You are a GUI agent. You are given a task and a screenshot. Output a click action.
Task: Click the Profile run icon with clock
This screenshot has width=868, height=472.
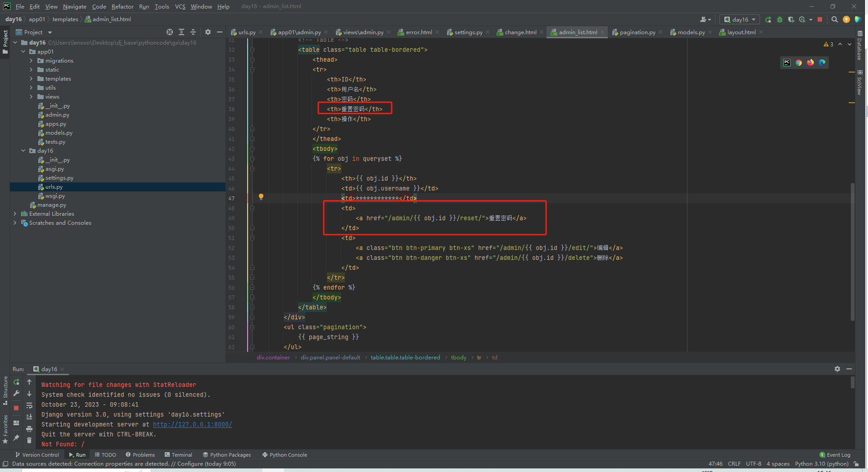click(802, 19)
